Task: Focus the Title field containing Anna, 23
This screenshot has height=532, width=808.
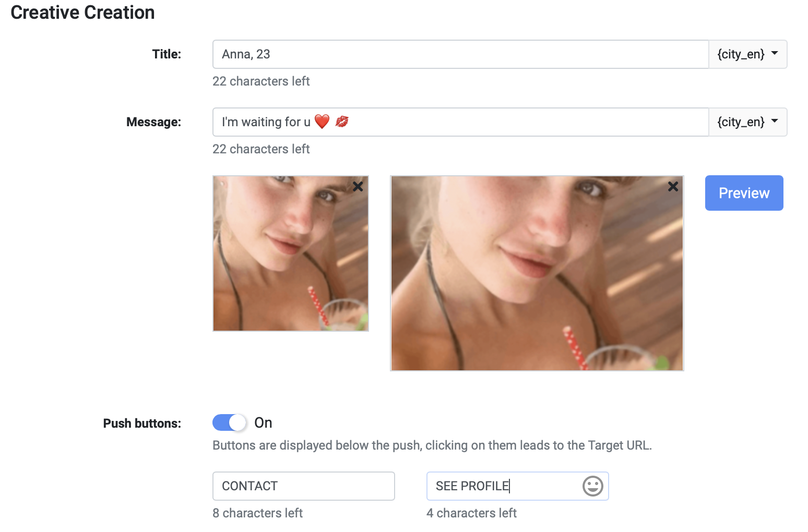Action: 459,54
